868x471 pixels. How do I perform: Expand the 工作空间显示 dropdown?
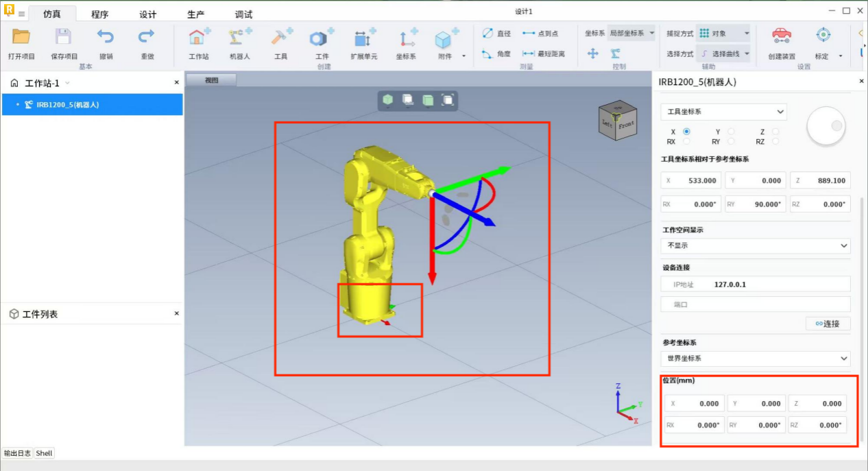point(755,245)
